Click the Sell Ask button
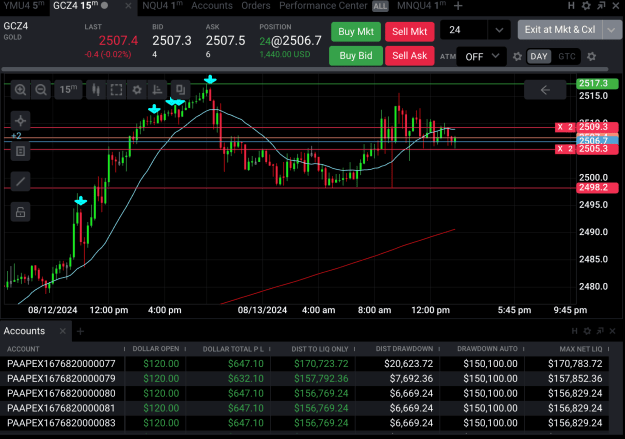Viewport: 625px width, 439px height. click(409, 56)
